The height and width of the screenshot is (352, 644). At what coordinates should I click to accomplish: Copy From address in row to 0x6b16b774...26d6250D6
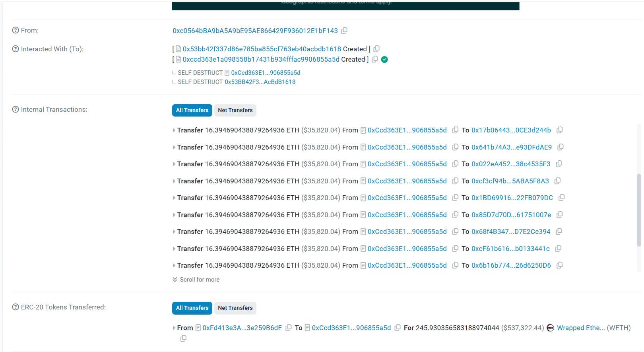pyautogui.click(x=455, y=265)
